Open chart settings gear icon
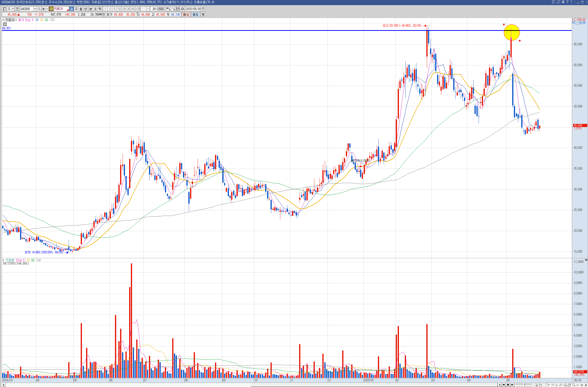The image size is (588, 387). 182,9
